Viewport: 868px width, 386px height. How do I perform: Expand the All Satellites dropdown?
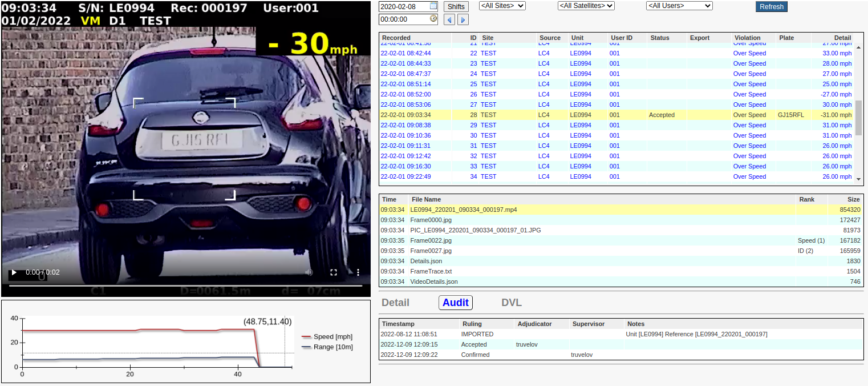click(586, 6)
